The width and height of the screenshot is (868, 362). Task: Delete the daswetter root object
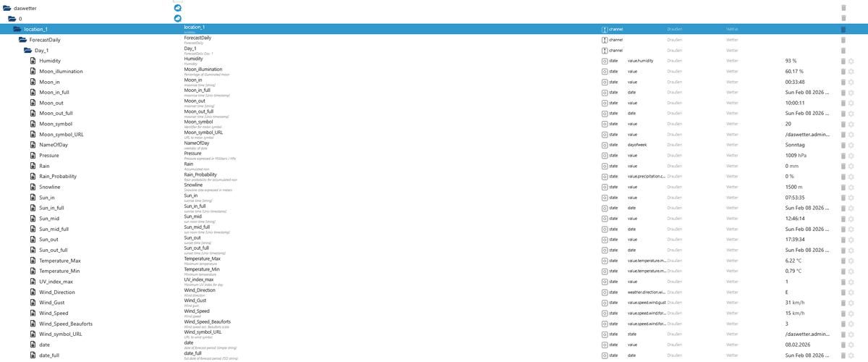pos(843,8)
